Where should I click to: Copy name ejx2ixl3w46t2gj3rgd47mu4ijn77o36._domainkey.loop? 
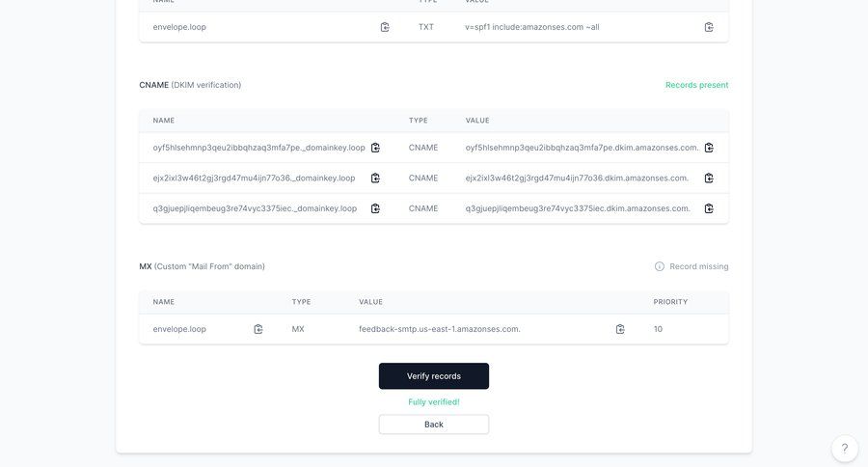click(375, 178)
